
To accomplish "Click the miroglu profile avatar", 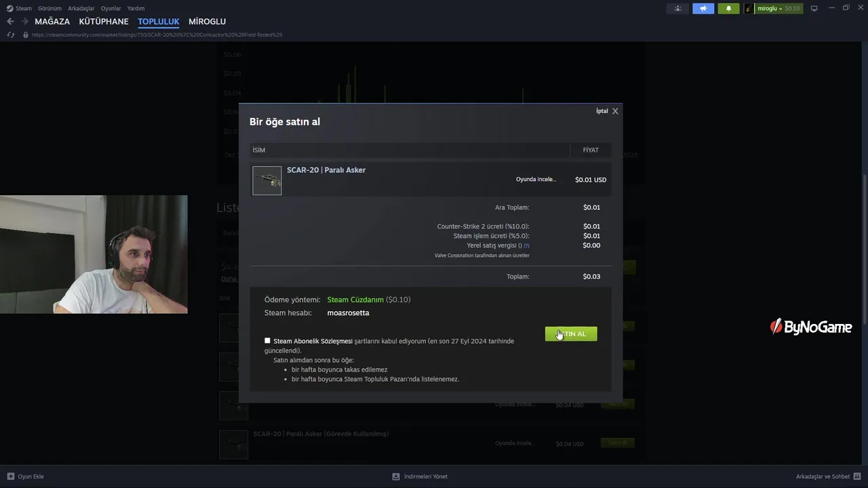I will click(749, 8).
